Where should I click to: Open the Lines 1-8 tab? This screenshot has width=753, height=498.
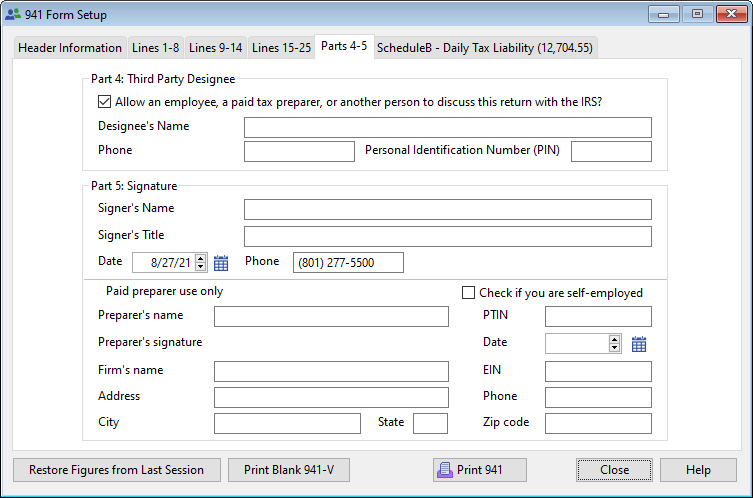[155, 48]
